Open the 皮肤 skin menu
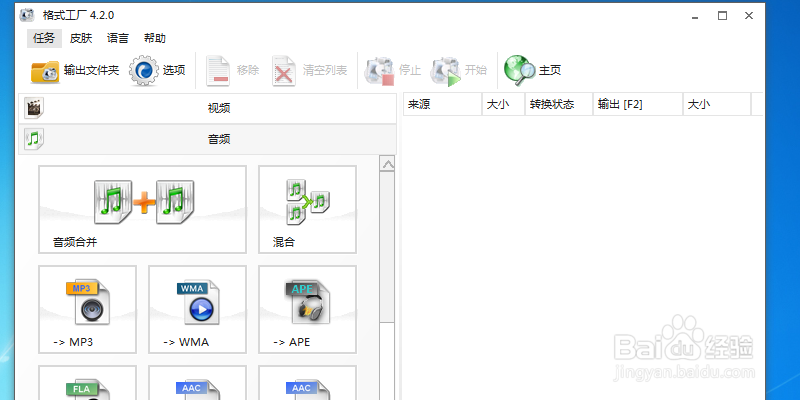 pos(81,38)
